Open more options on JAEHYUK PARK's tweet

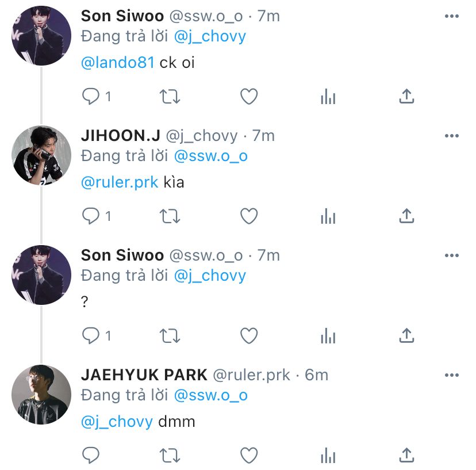(x=452, y=375)
